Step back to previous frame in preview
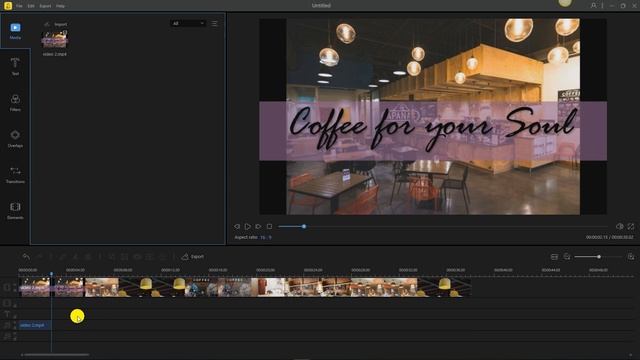Image resolution: width=640 pixels, height=360 pixels. [237, 226]
